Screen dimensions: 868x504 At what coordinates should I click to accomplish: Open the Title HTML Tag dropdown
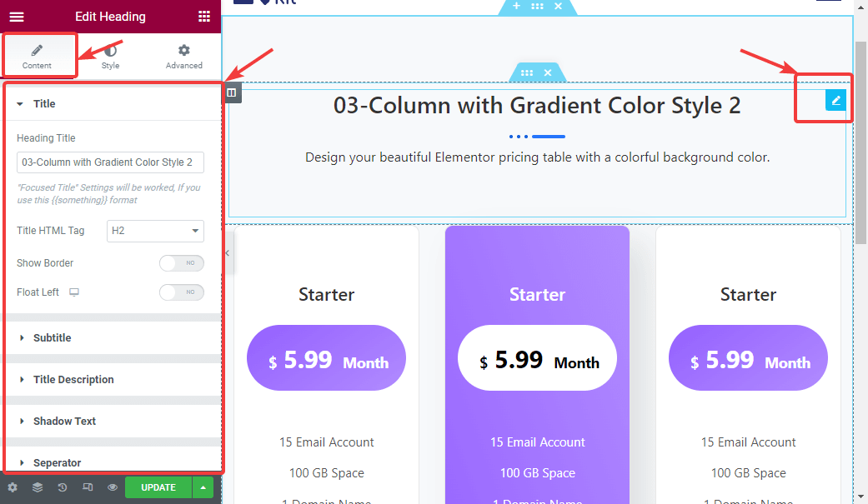point(155,231)
